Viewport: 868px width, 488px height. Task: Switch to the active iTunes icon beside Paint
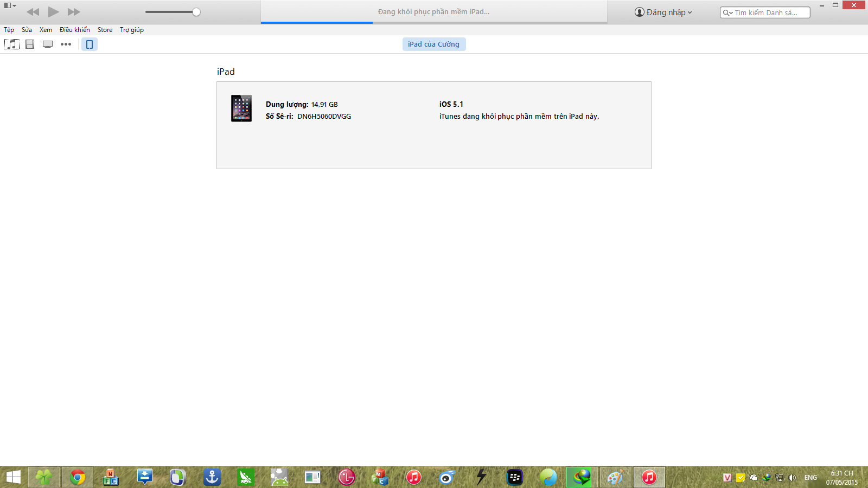click(649, 477)
